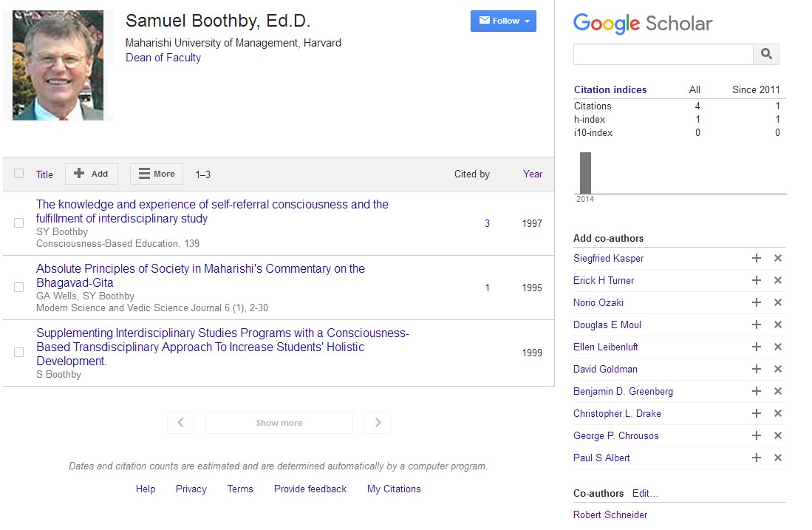The height and width of the screenshot is (530, 812).
Task: Dismiss Norio Ozaki suggestion
Action: coord(777,302)
